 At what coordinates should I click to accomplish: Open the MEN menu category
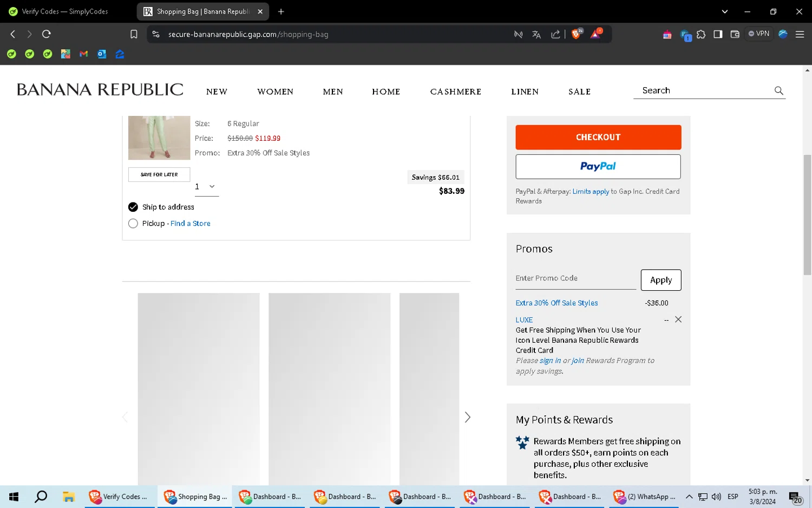[x=333, y=92]
